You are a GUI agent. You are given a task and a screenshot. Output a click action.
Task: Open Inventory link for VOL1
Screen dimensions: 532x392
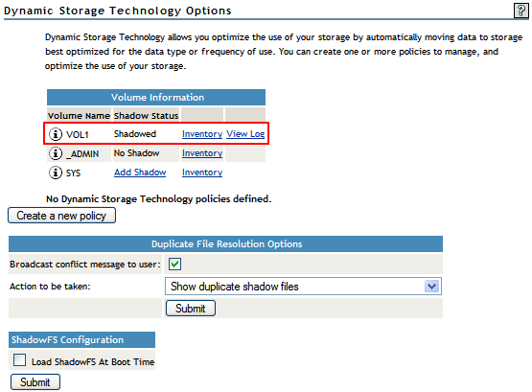click(x=202, y=134)
